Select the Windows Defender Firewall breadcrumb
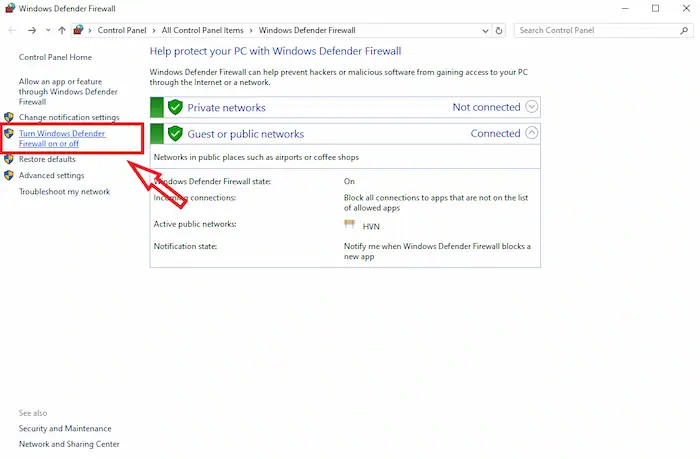 (x=307, y=30)
